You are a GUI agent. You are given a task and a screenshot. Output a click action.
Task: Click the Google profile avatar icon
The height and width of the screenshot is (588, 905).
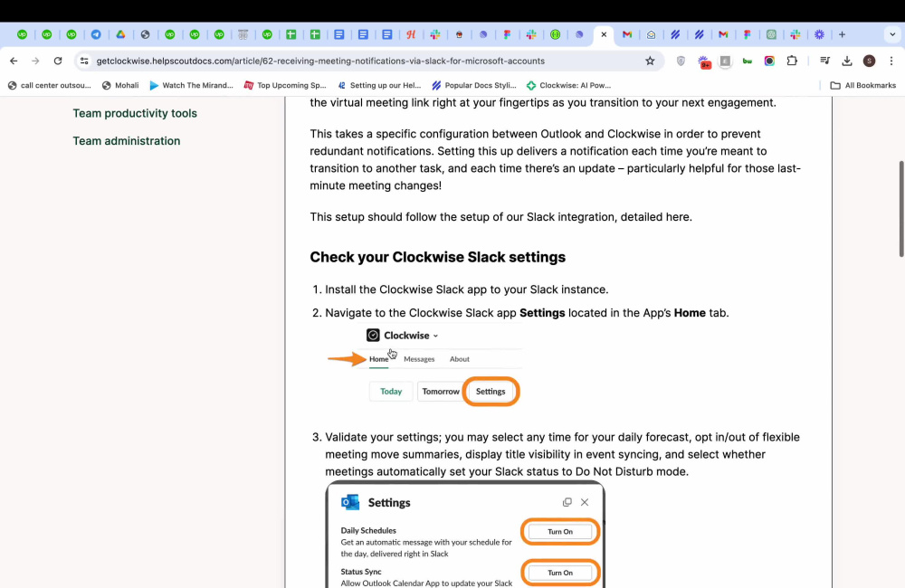point(870,62)
